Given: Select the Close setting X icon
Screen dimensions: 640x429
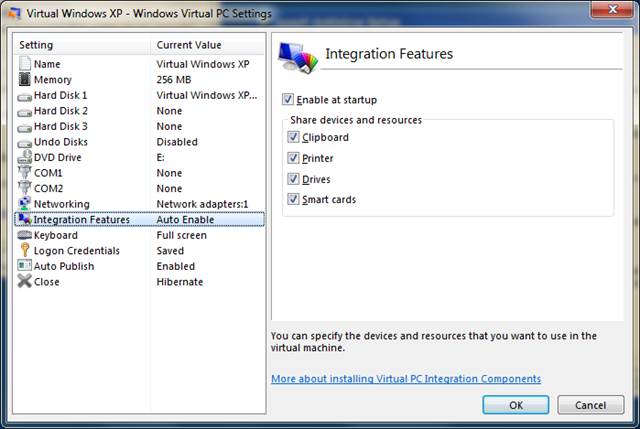Looking at the screenshot, I should tap(24, 282).
